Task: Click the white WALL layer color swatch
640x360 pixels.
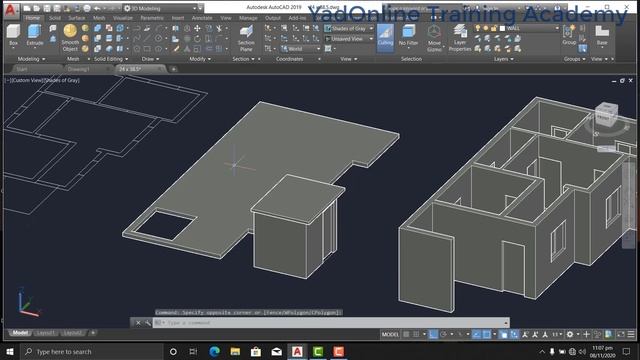Action: [502, 28]
